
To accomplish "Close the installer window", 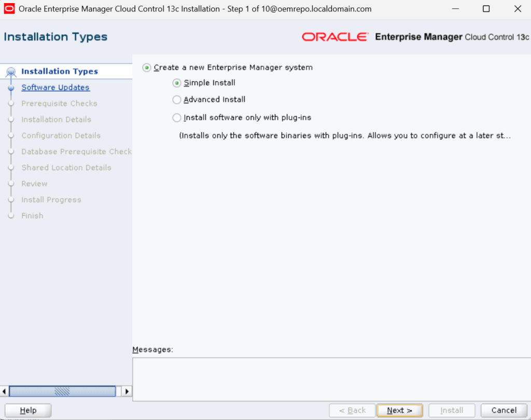I will 518,9.
